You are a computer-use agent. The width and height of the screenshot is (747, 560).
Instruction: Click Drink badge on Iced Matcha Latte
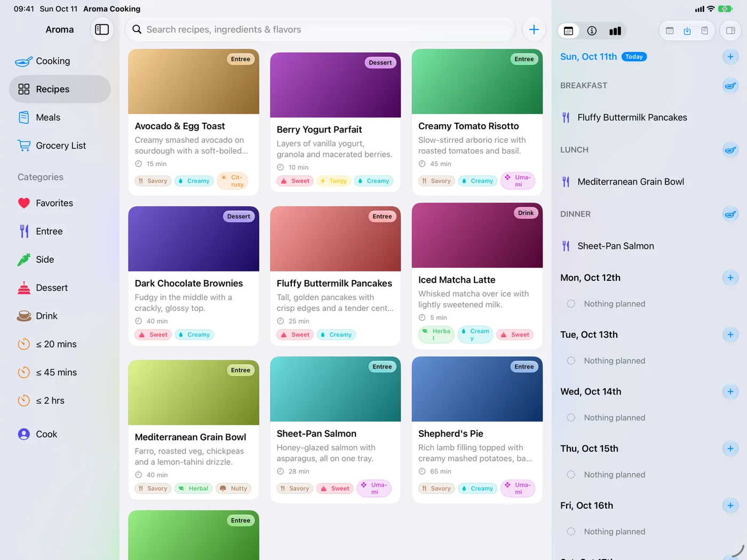pyautogui.click(x=526, y=213)
